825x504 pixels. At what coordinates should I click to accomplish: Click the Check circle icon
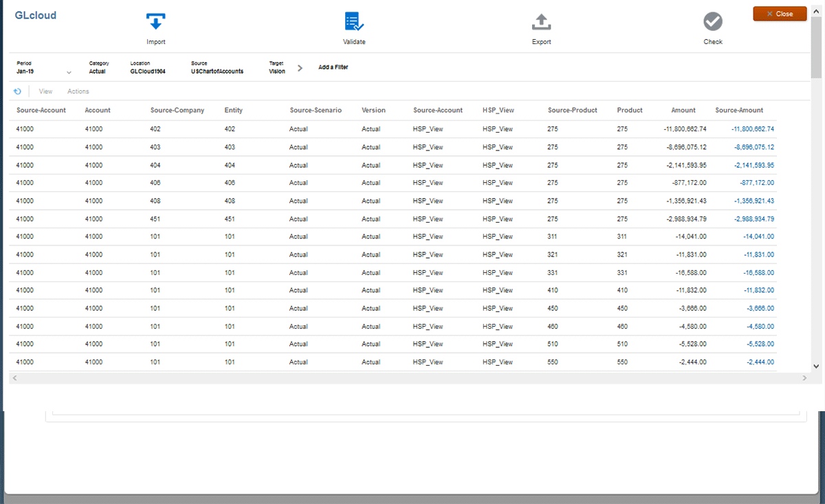(x=713, y=22)
